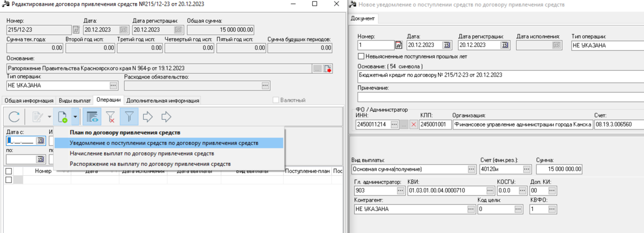
Task: Open the dropdown arrow beside the create document icon
Action: [x=75, y=116]
